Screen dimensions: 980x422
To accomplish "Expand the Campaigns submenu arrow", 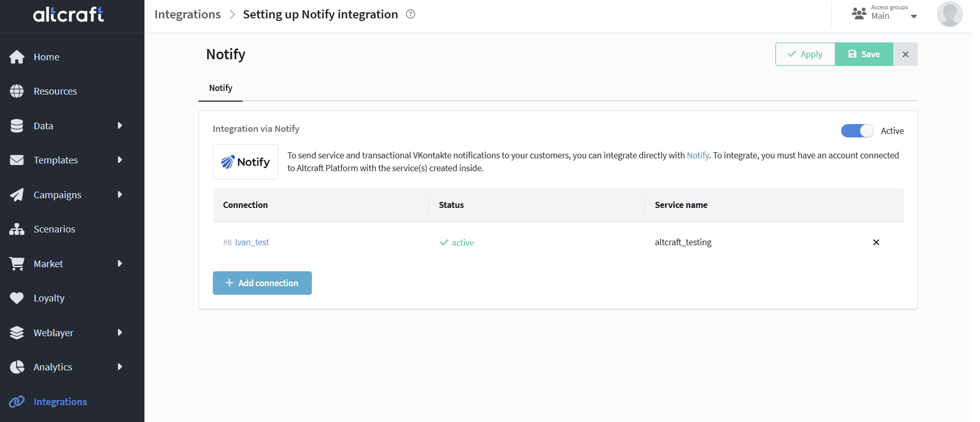I will pyautogui.click(x=120, y=195).
